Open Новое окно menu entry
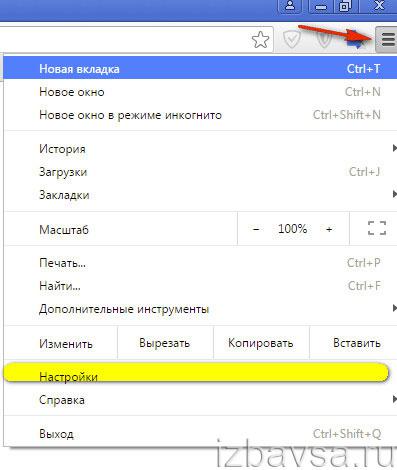The height and width of the screenshot is (470, 397). point(200,92)
